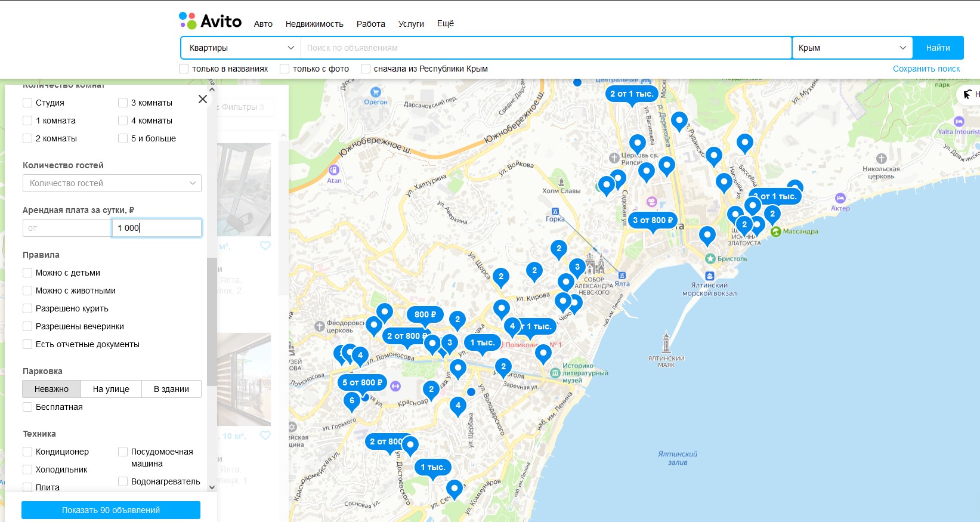This screenshot has height=522, width=980.
Task: Toggle только с фото checkbox
Action: click(x=285, y=69)
